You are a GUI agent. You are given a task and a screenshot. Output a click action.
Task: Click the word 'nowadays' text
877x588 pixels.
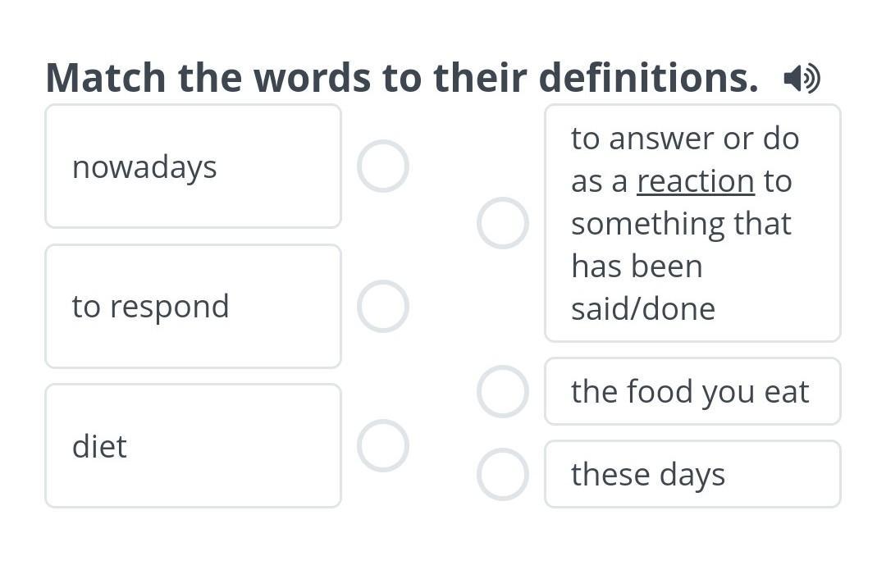tap(144, 167)
